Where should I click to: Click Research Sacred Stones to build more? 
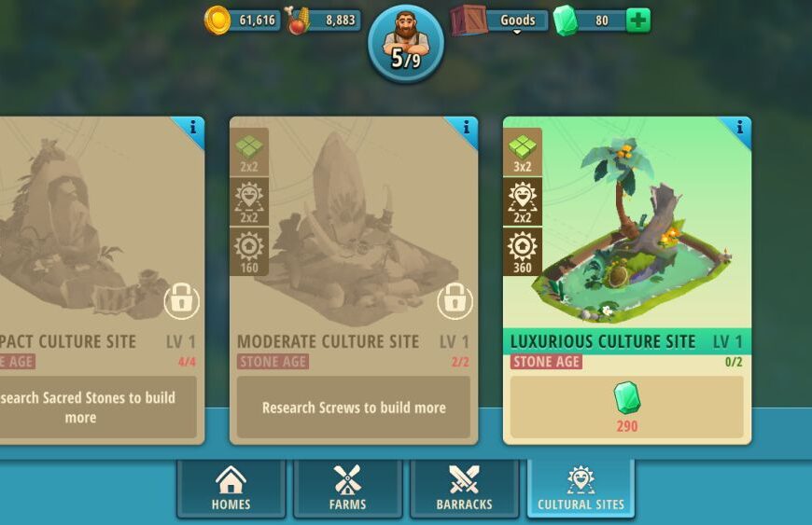coord(87,408)
